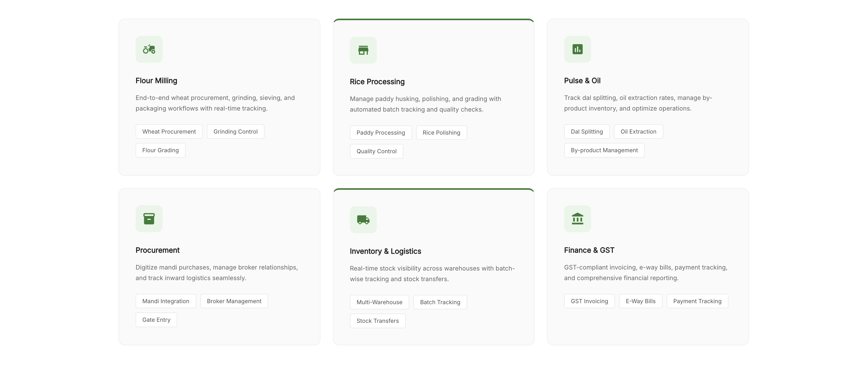
Task: Click the Flour Grading tag
Action: (160, 150)
